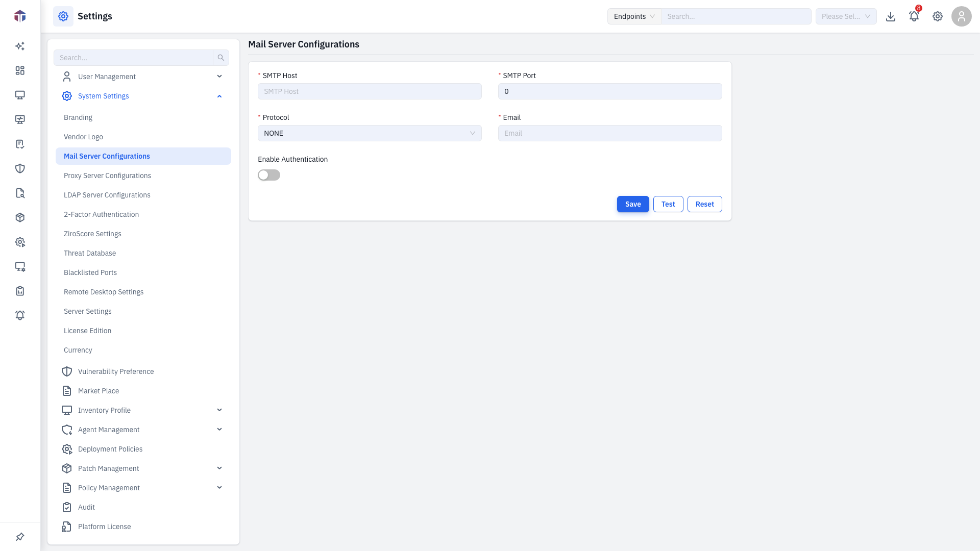Click the app logo in the left rail
The height and width of the screenshot is (551, 980).
point(20,16)
